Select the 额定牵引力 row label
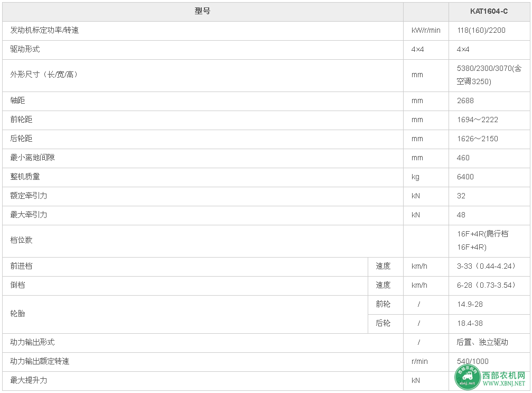This screenshot has width=532, height=393. click(x=29, y=196)
